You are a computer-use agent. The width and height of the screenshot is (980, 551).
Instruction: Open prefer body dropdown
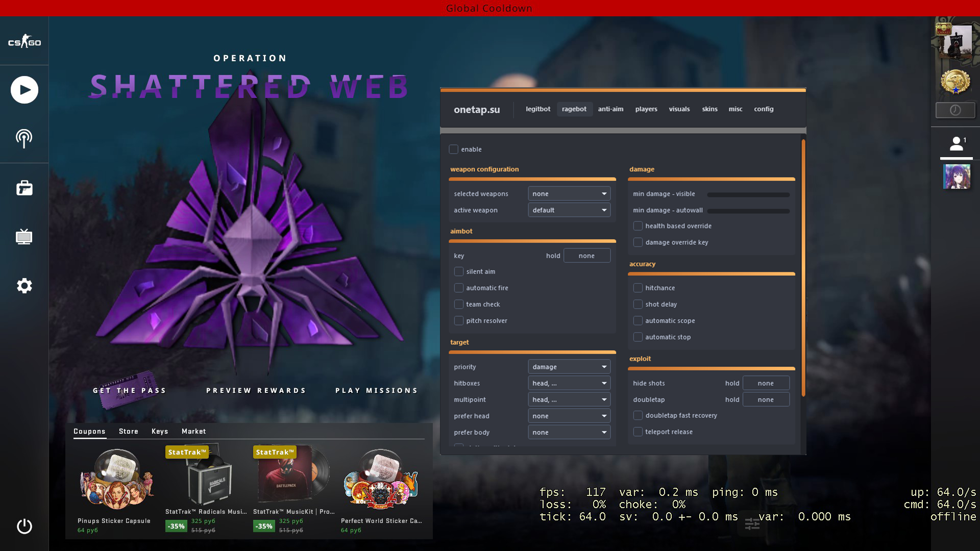click(569, 432)
